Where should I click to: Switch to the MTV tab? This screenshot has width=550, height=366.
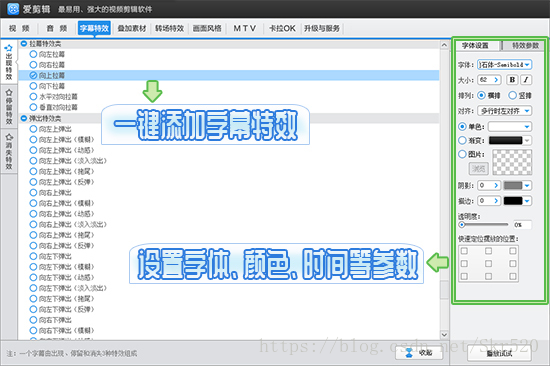click(x=245, y=28)
